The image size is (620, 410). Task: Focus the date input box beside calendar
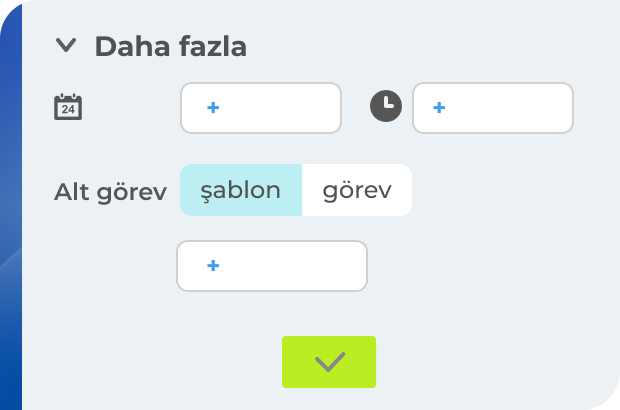click(213, 108)
